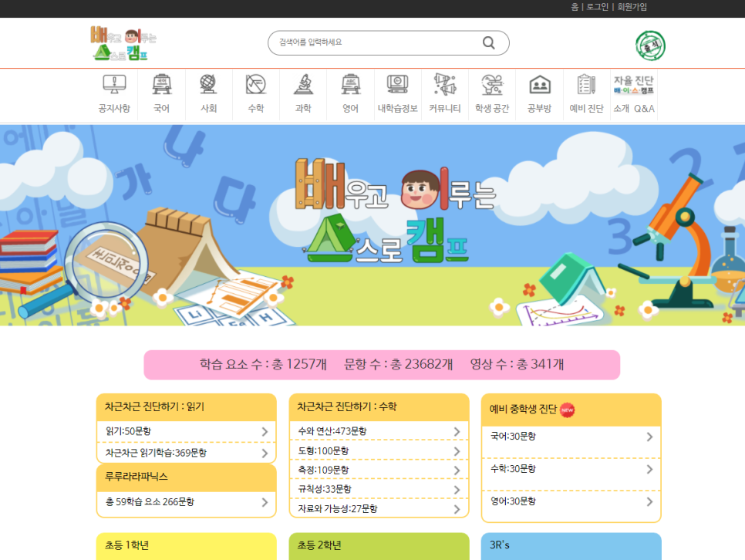Expand the 총 59학습 요소 266문항 arrow
The image size is (745, 560).
265,502
